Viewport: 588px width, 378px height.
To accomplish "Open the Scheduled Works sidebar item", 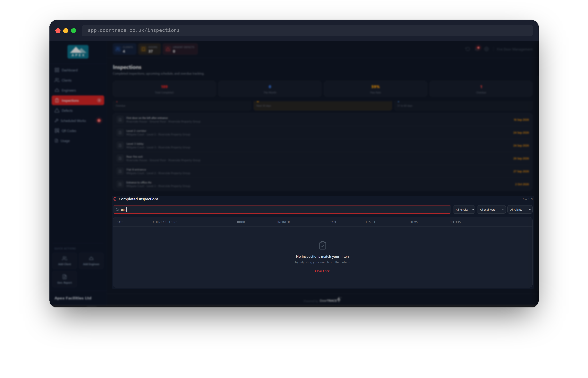I will (78, 121).
